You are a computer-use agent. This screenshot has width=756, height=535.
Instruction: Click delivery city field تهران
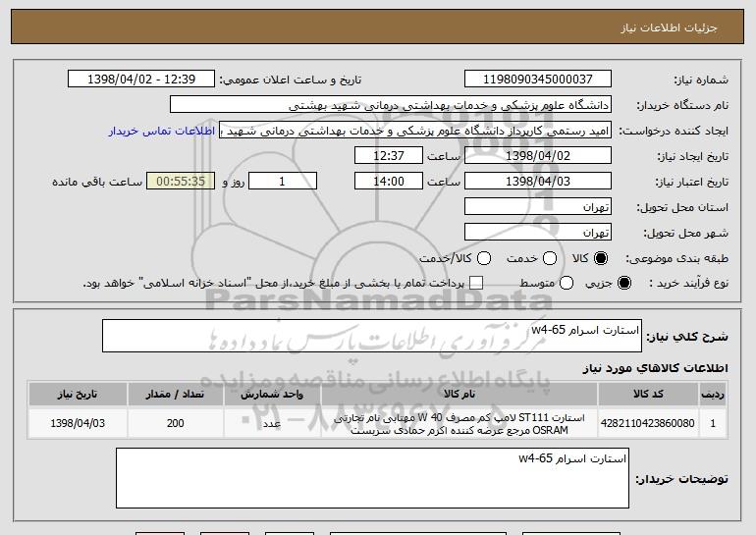coord(538,232)
